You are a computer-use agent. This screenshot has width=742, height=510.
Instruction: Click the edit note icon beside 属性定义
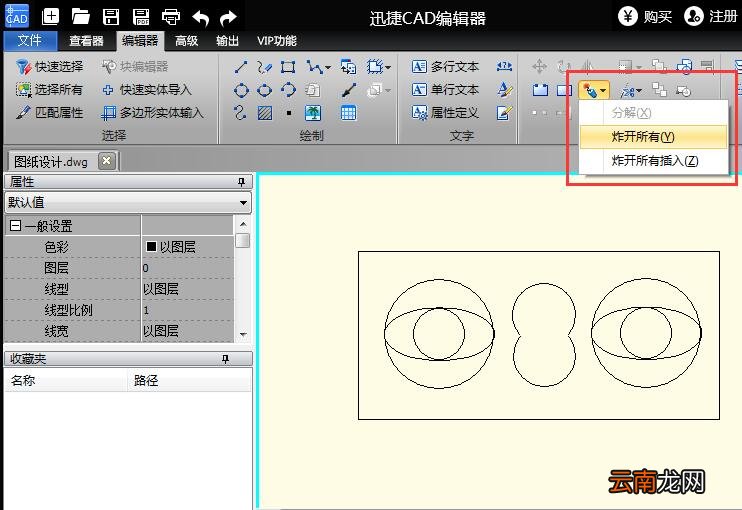tap(504, 113)
